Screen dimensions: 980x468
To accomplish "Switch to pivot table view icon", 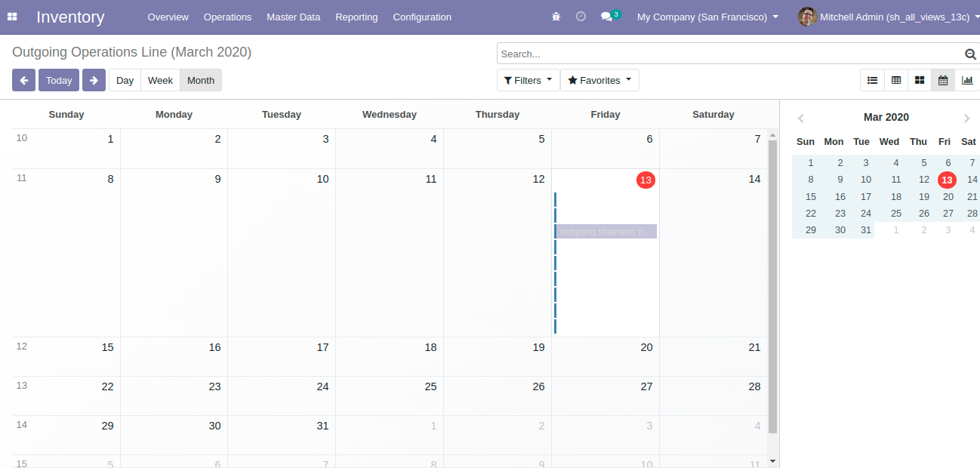I will (896, 80).
